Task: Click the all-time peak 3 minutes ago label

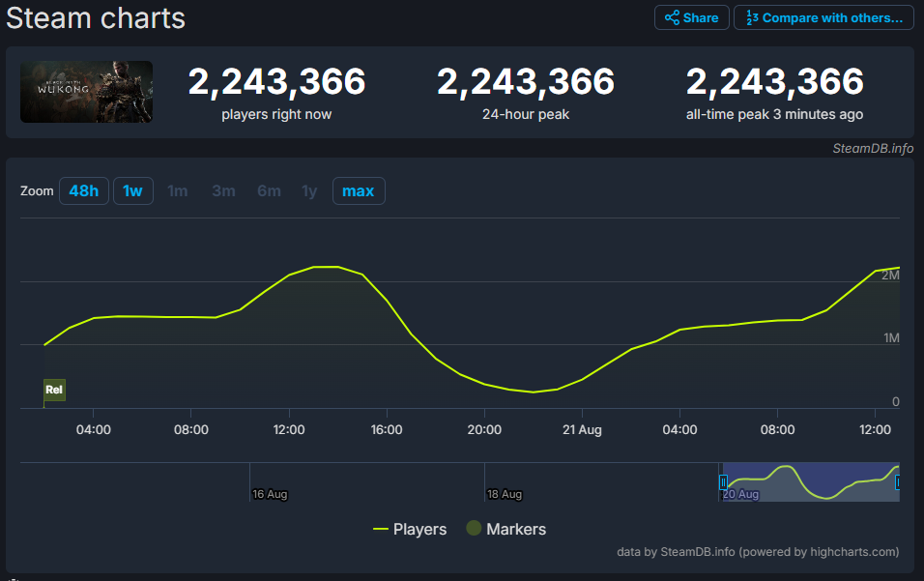Action: 774,114
